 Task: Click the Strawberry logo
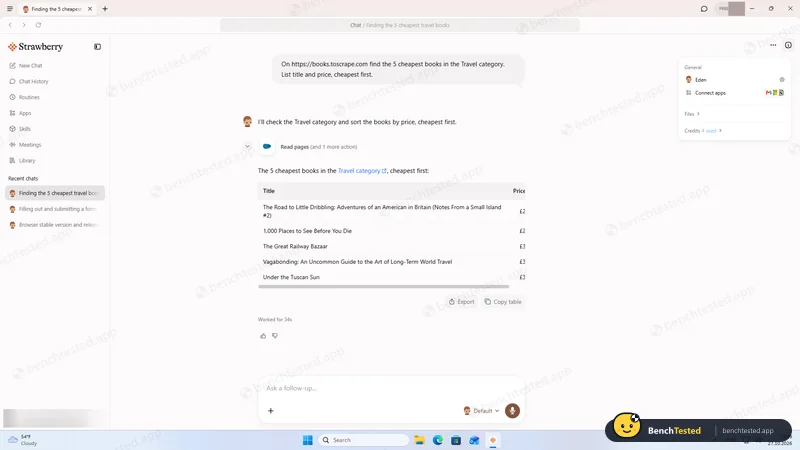point(35,47)
